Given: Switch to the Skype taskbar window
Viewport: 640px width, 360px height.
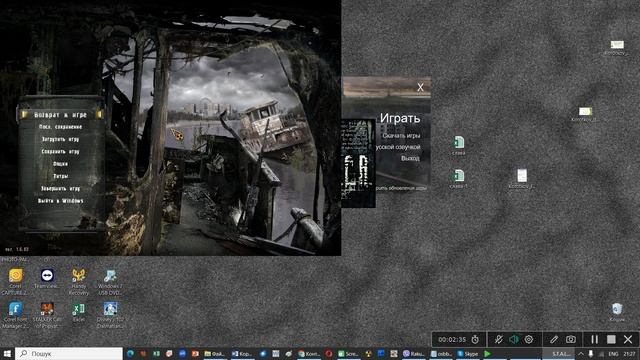Looking at the screenshot, I should (x=467, y=353).
